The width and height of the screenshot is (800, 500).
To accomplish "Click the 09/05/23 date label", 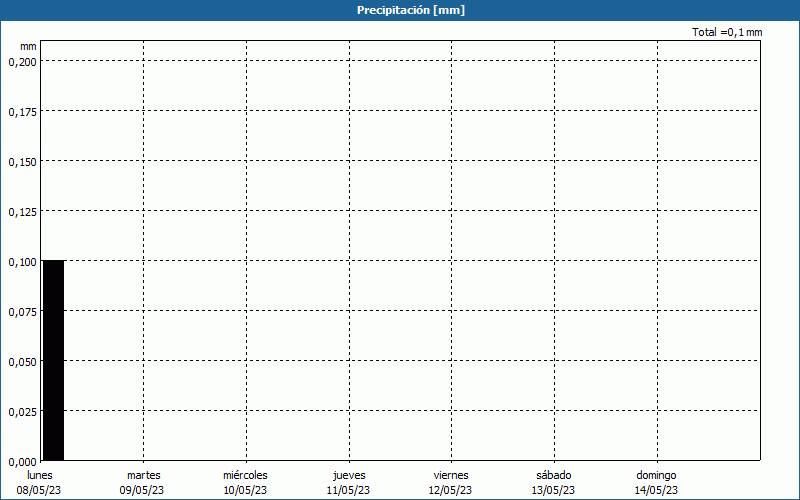I will (142, 490).
